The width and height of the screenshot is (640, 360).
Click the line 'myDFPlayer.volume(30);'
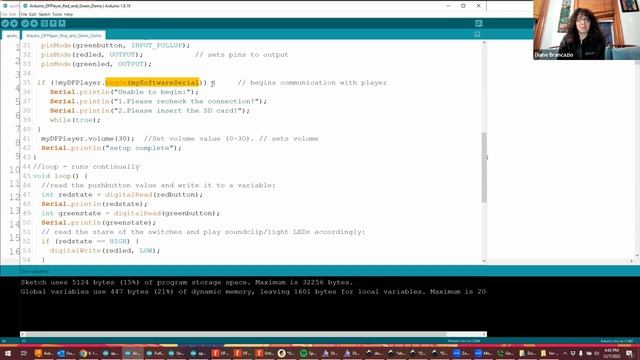coord(88,139)
